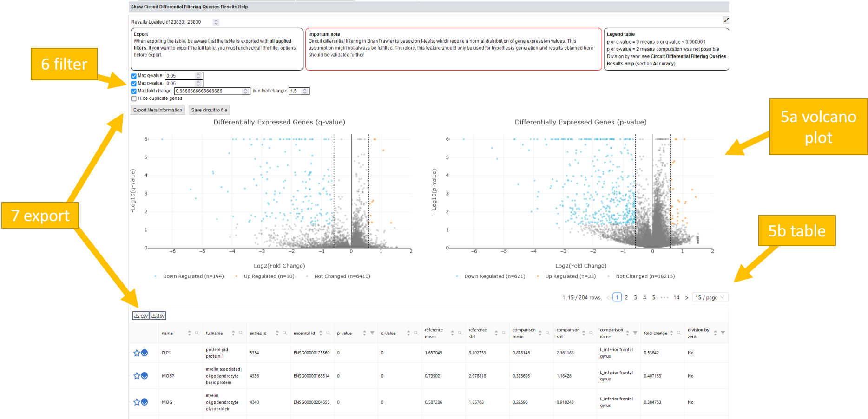Click the Min fold change stepper arrows
The width and height of the screenshot is (868, 419).
[305, 91]
